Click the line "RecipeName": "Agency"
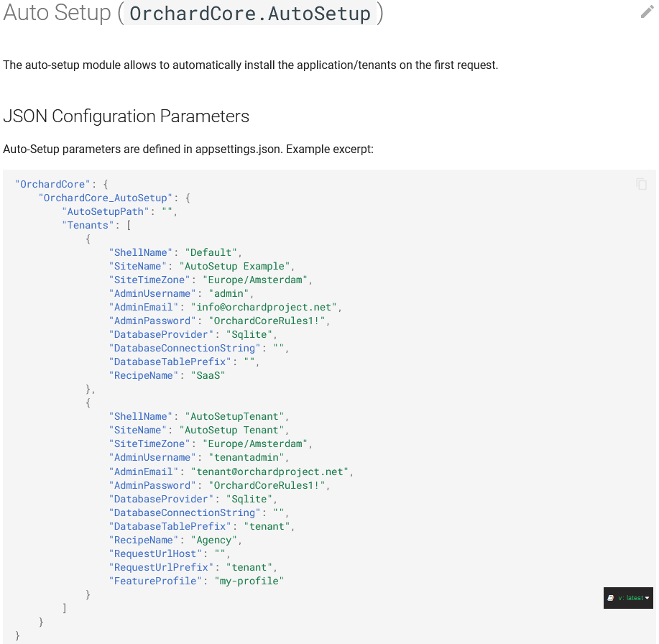The height and width of the screenshot is (644, 659). [x=175, y=540]
